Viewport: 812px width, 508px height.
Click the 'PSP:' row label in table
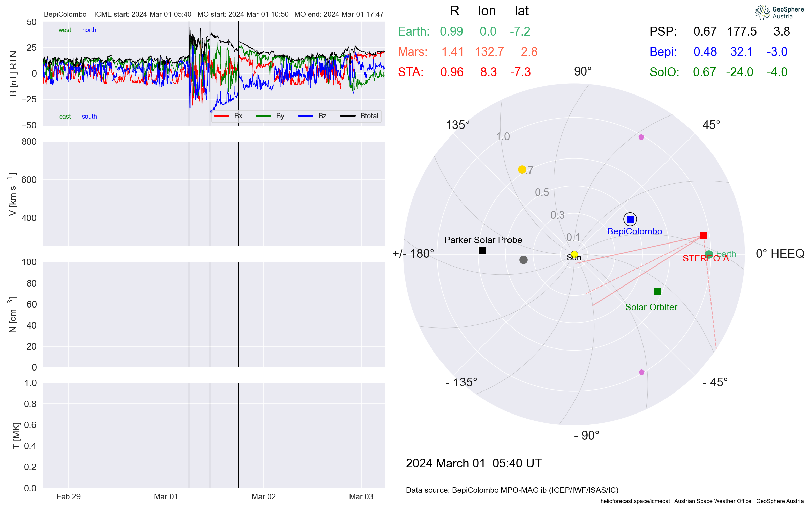(x=663, y=31)
